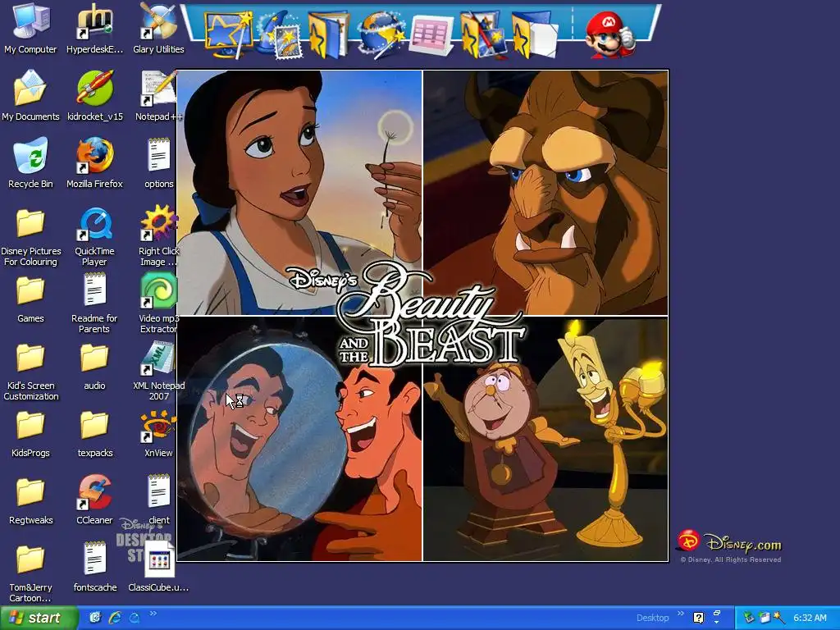Select the kidrocket_v15 icon
The image size is (840, 630).
point(95,95)
